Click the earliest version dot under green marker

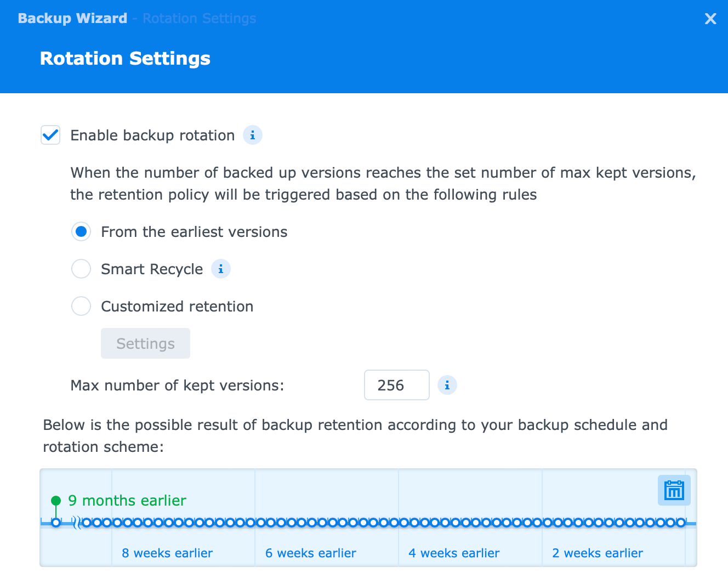pos(56,523)
